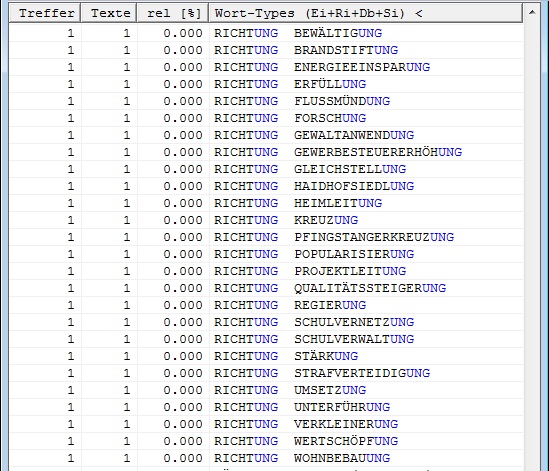Select the row containing WOHNBEBAUUNG
The height and width of the screenshot is (471, 549).
tap(266, 458)
